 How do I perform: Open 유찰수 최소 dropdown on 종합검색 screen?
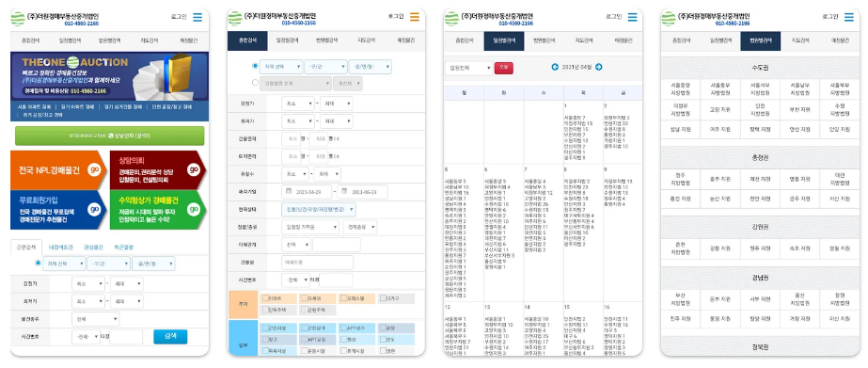pos(295,174)
